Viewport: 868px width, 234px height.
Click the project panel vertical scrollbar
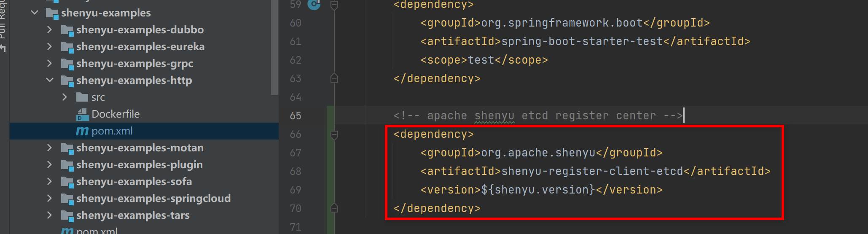pyautogui.click(x=274, y=46)
